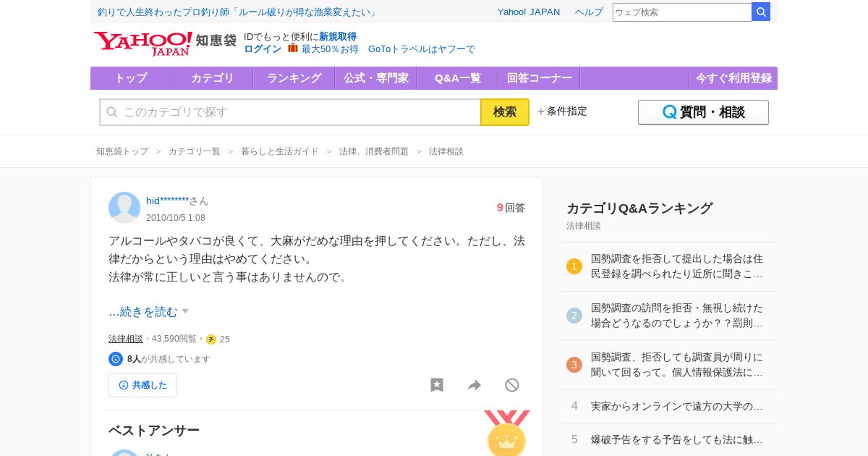
Task: Click the カテゴリQ&Aランキング heading
Action: click(x=639, y=208)
